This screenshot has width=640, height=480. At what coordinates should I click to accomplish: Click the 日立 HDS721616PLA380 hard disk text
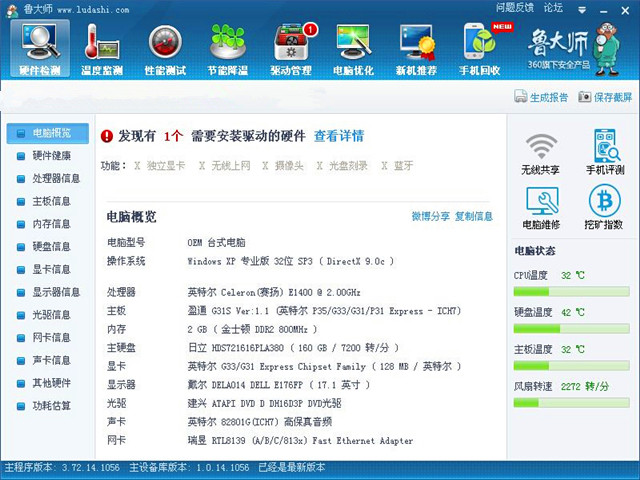293,348
